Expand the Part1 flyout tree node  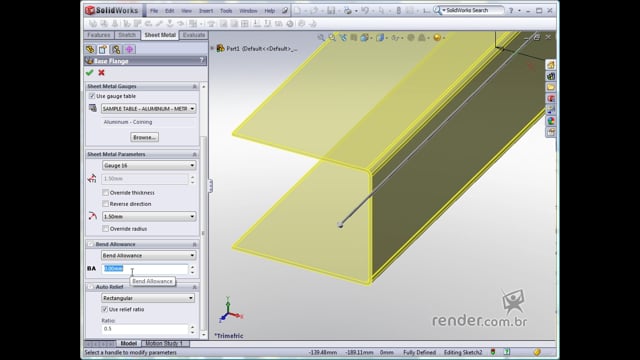click(212, 48)
